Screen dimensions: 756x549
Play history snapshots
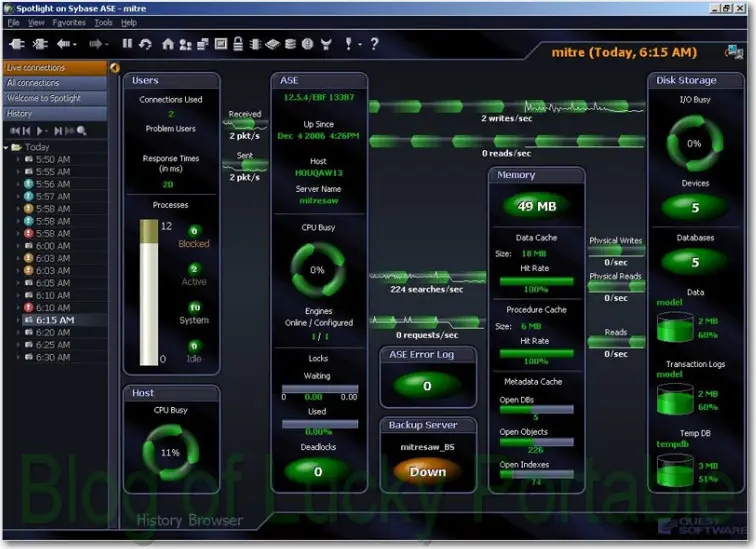pos(40,131)
